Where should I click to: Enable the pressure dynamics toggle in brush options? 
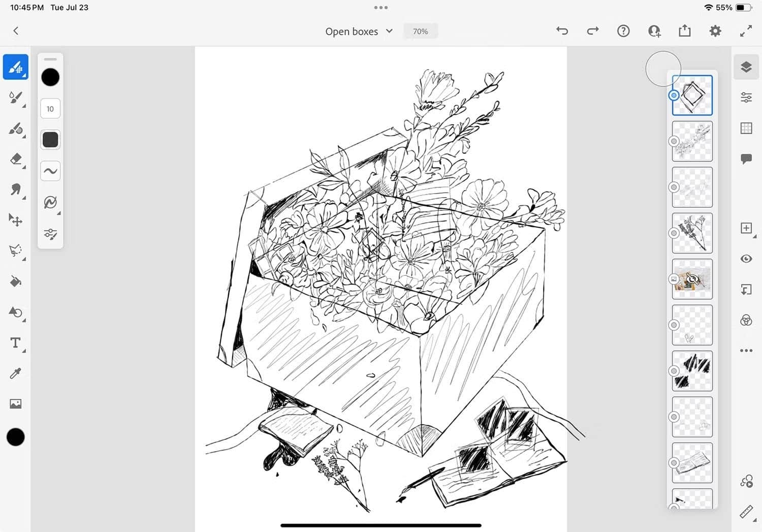[50, 201]
